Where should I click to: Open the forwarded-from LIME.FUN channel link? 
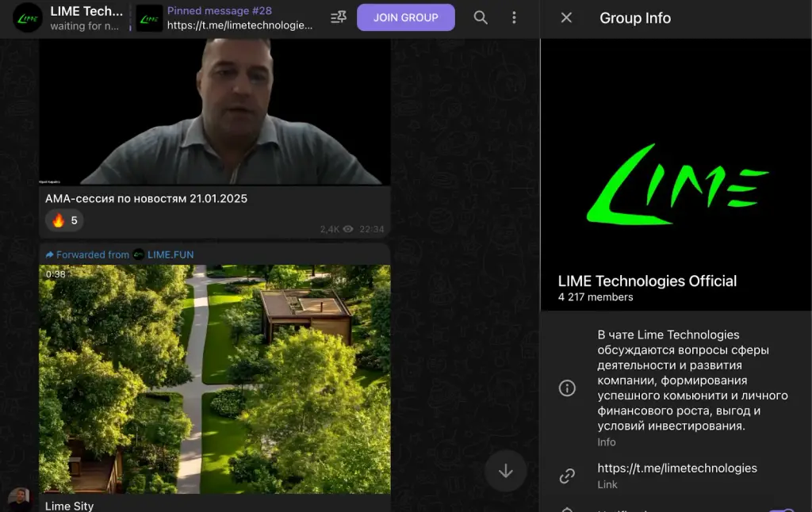pyautogui.click(x=170, y=254)
